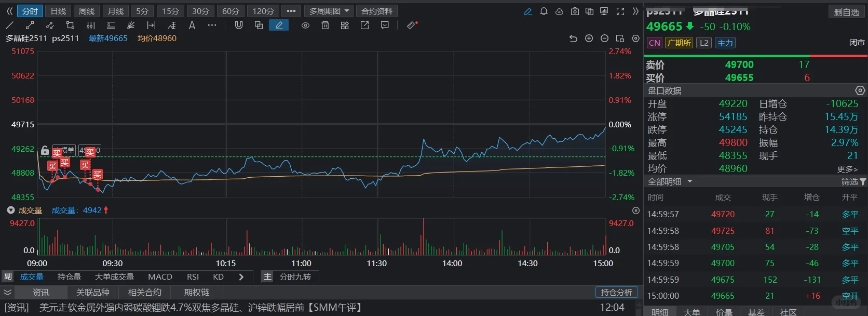Click the external pop-out share icon

364,25
